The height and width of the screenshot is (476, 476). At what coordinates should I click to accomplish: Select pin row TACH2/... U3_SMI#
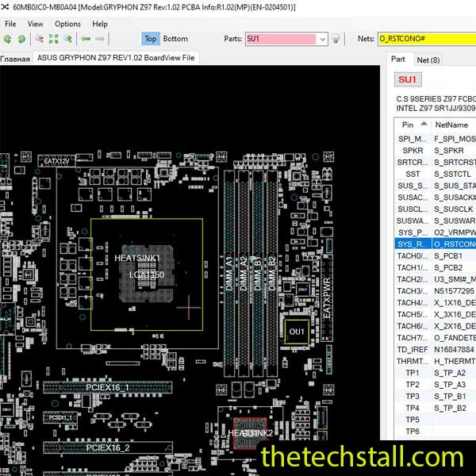pyautogui.click(x=436, y=279)
